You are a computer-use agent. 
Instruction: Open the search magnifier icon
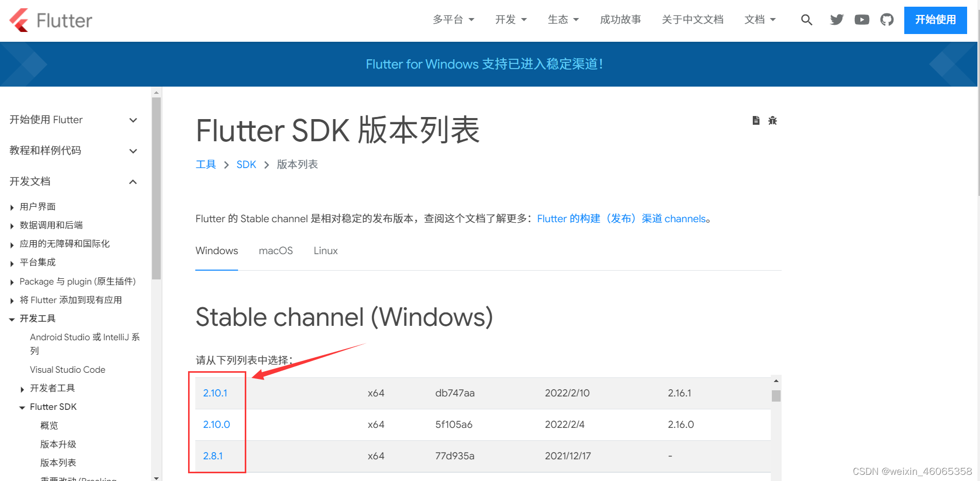[x=806, y=20]
